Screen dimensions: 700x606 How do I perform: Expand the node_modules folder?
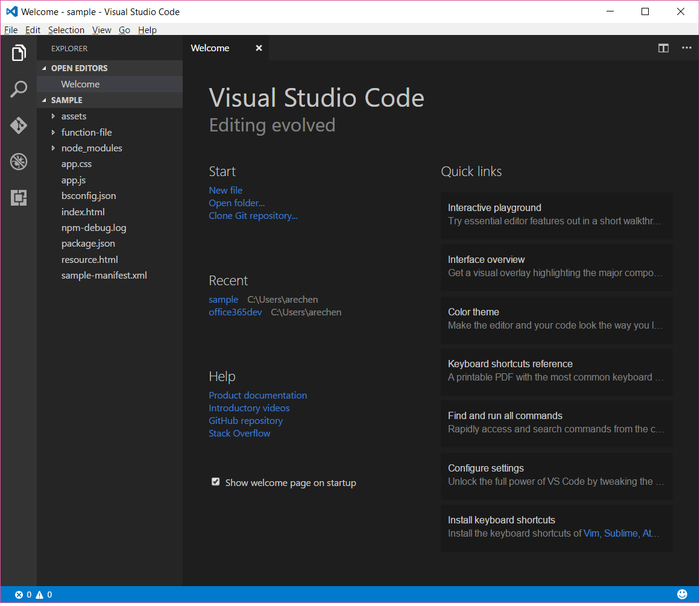[x=92, y=148]
